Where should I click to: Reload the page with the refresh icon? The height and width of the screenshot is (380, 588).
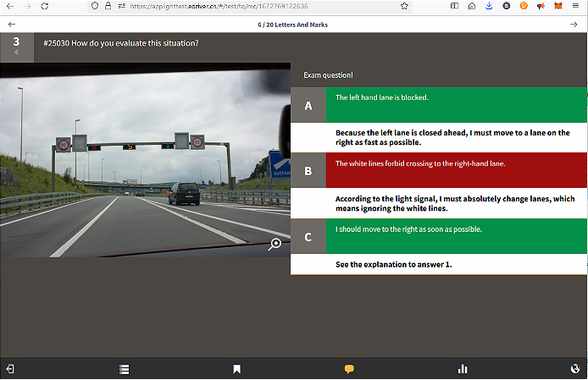pos(45,6)
